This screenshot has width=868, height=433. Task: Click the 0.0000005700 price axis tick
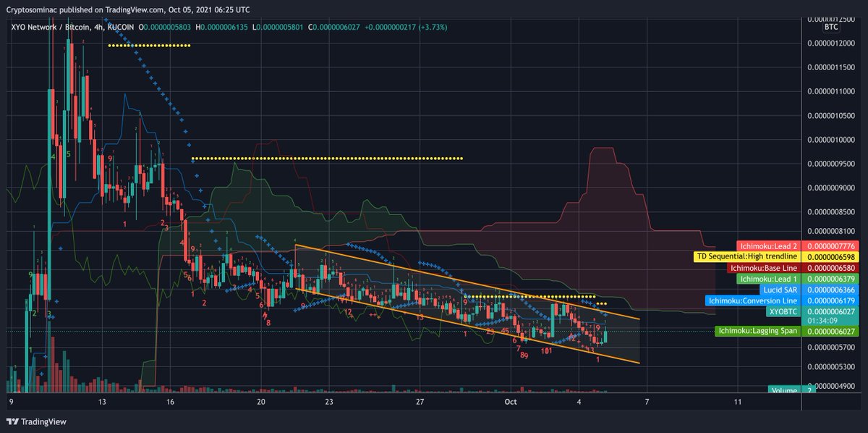(x=833, y=346)
